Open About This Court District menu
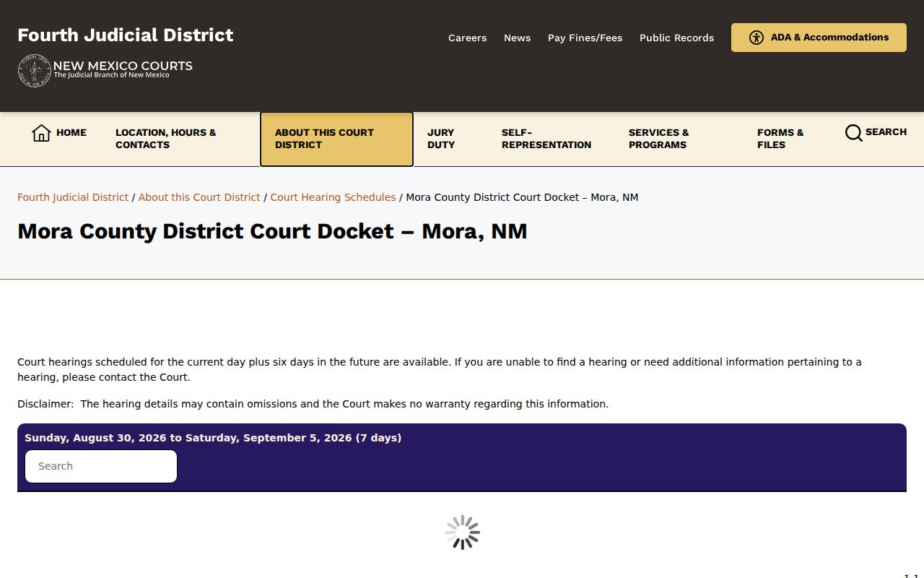This screenshot has width=924, height=578. (x=336, y=139)
